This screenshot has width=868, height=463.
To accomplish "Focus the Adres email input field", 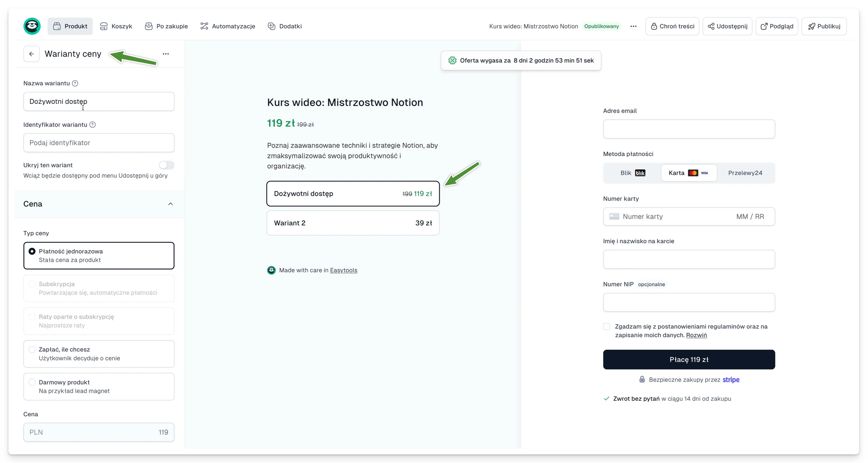I will [x=689, y=129].
